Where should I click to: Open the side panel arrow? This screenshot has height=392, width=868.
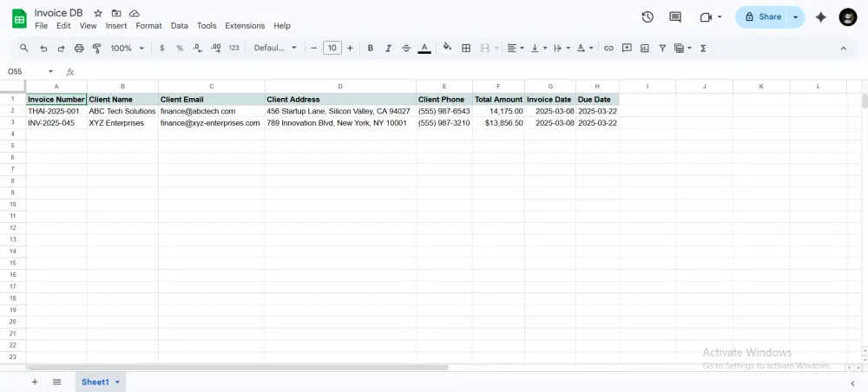[852, 382]
